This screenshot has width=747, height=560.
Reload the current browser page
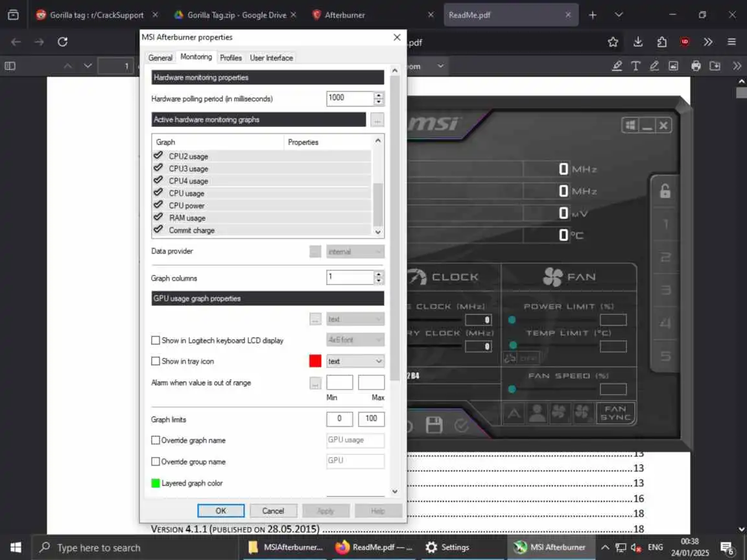pyautogui.click(x=62, y=42)
